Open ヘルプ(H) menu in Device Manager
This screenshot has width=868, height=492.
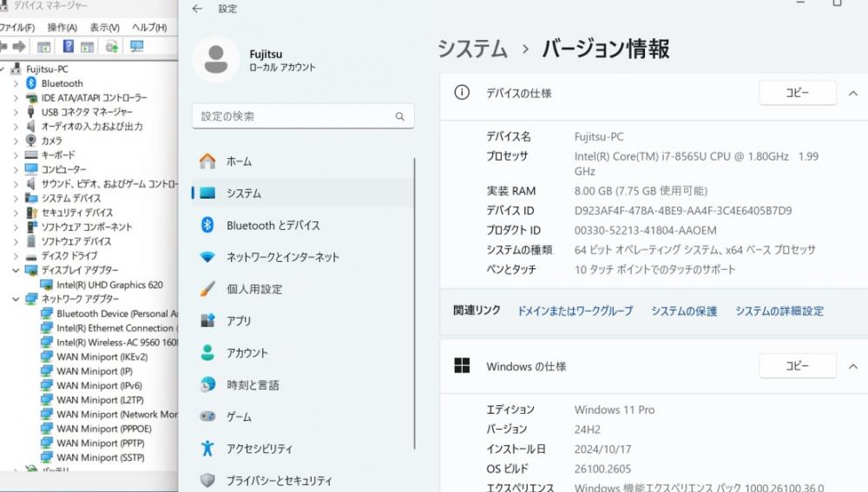[149, 27]
